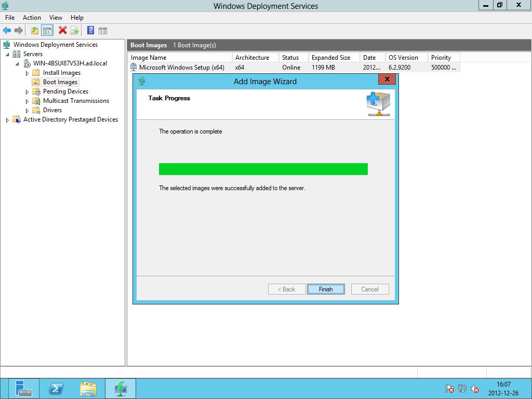
Task: Click the Pending Devices folder icon
Action: point(36,91)
